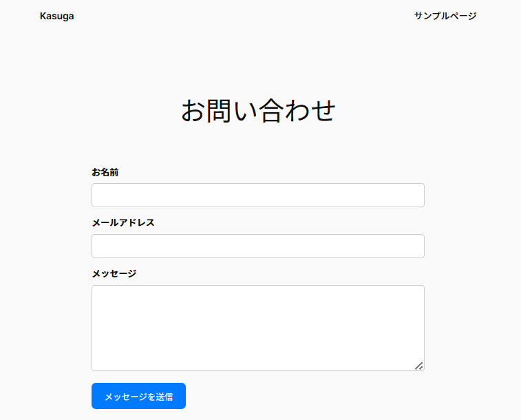Click the blue send message button
This screenshot has height=420, width=521.
(138, 396)
